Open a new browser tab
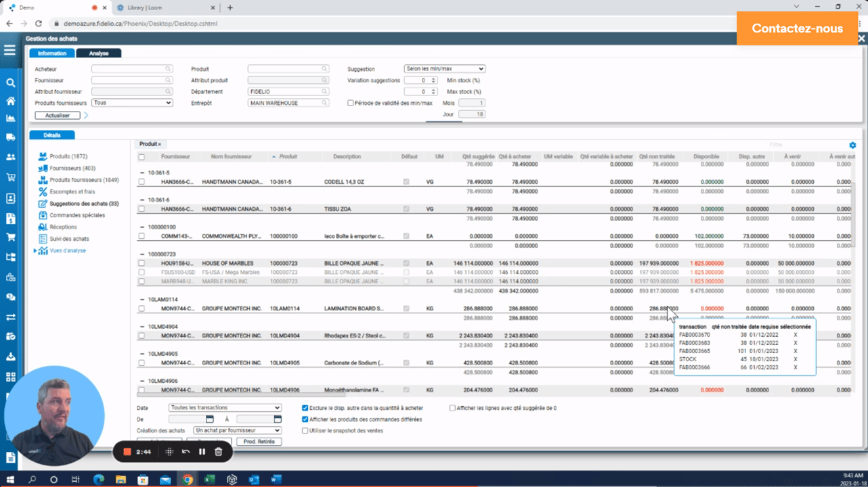The image size is (868, 487). click(230, 7)
